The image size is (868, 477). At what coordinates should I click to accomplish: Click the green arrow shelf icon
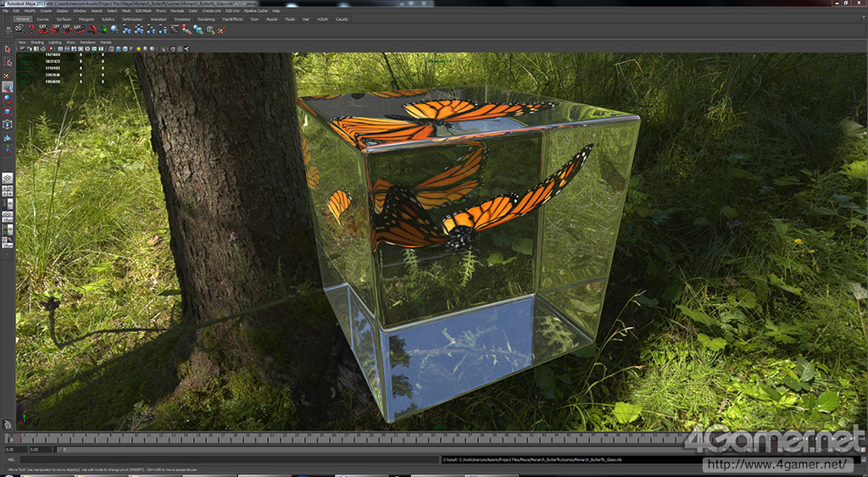click(103, 30)
